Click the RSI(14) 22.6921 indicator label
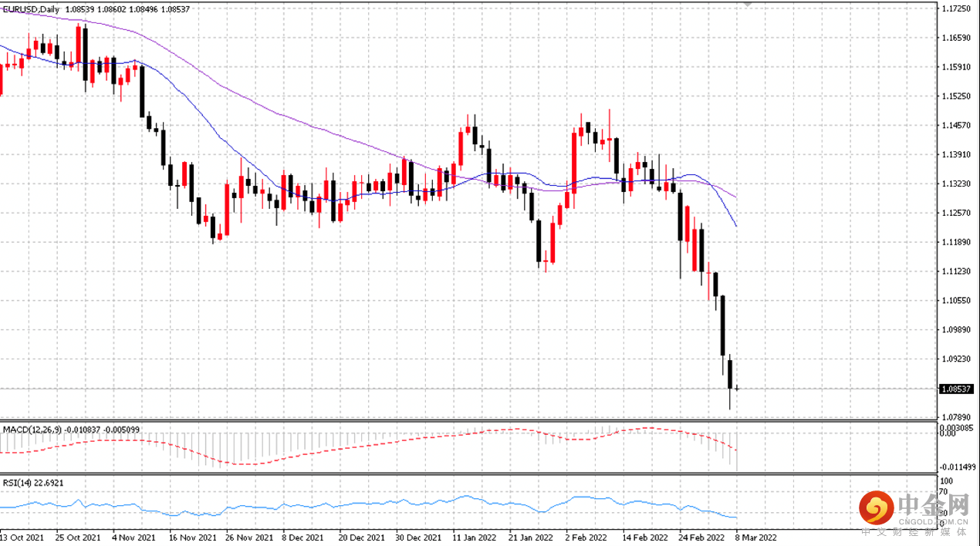Image resolution: width=980 pixels, height=546 pixels. (32, 482)
